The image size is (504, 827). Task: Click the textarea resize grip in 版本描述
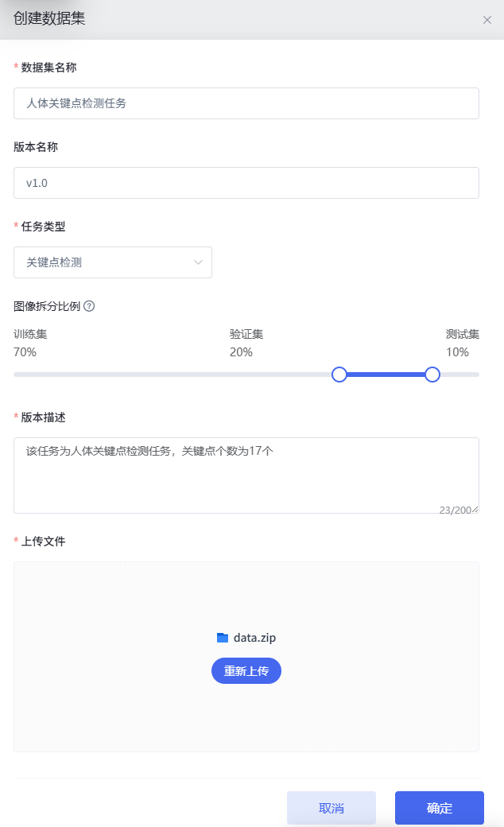(475, 510)
